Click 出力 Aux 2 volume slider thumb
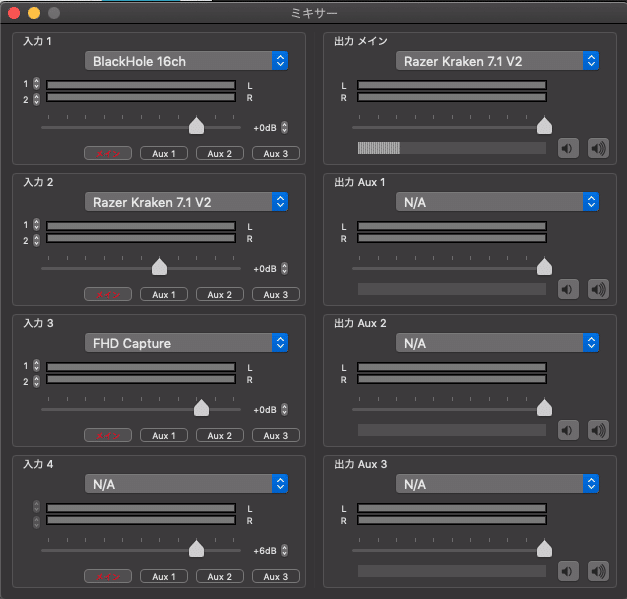This screenshot has height=599, width=627. (x=544, y=407)
